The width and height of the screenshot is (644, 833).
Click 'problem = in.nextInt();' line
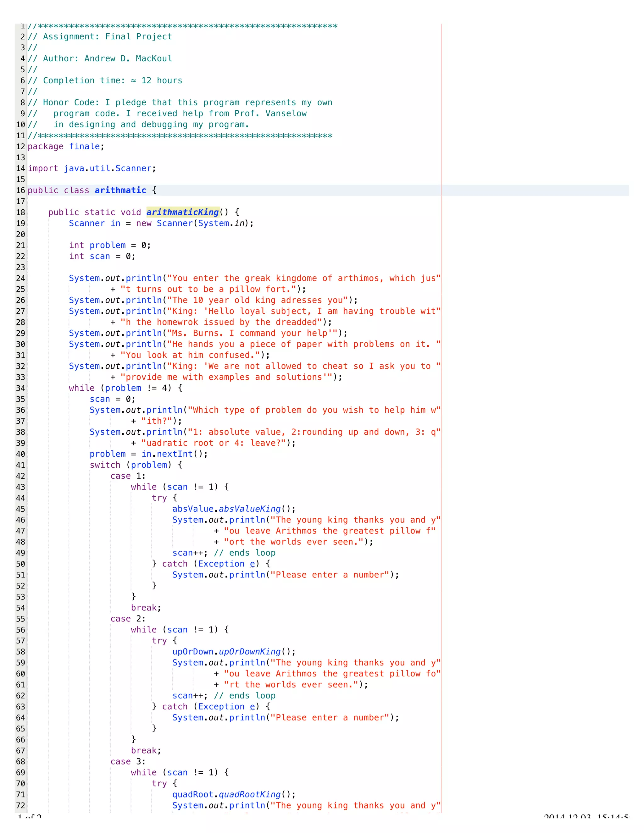pos(149,454)
